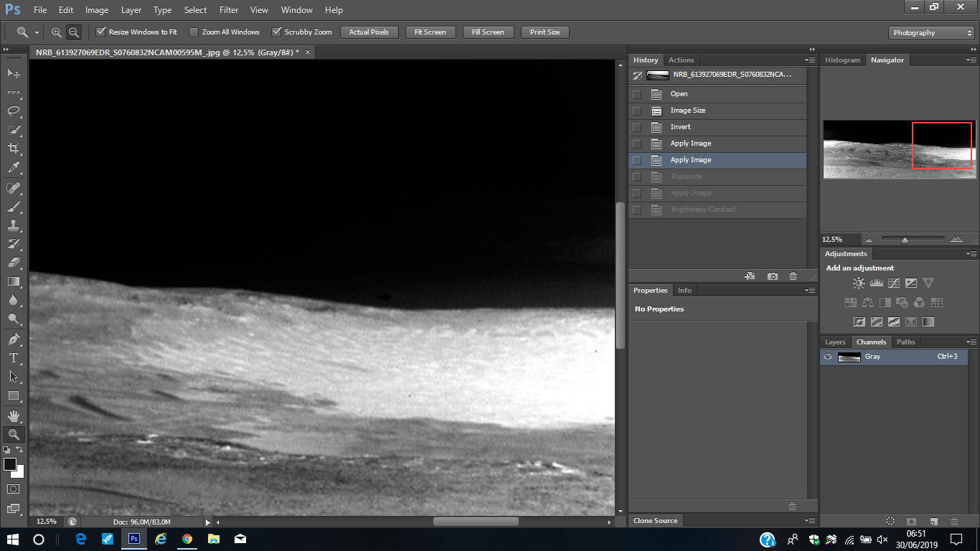Select the Hand tool
Screen dimensions: 980x551
14,415
